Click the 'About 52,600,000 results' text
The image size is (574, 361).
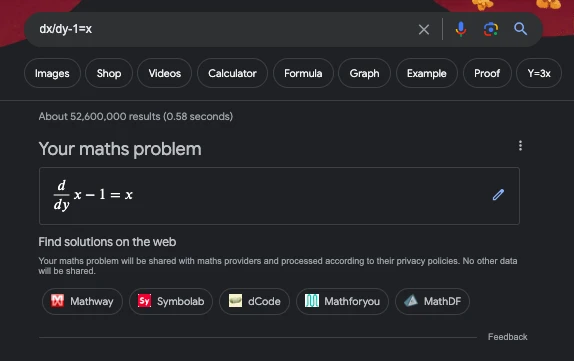(x=135, y=116)
